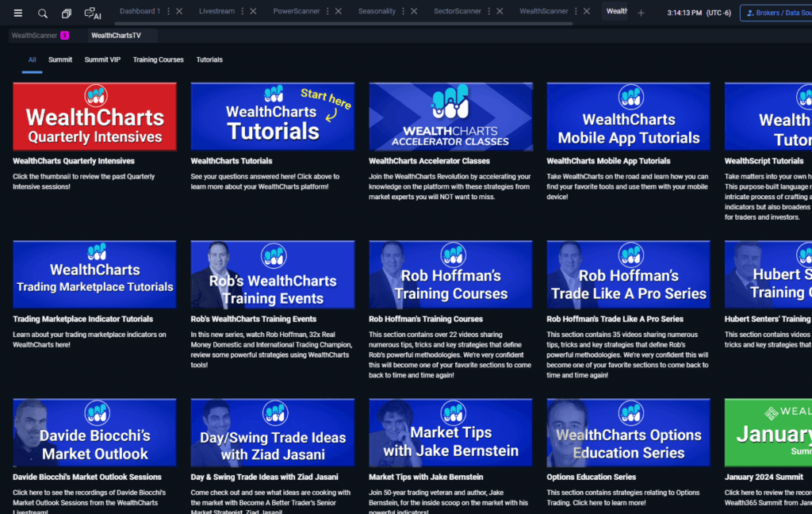Viewport: 812px width, 514px height.
Task: Filter videos by Tutorials
Action: tap(209, 59)
